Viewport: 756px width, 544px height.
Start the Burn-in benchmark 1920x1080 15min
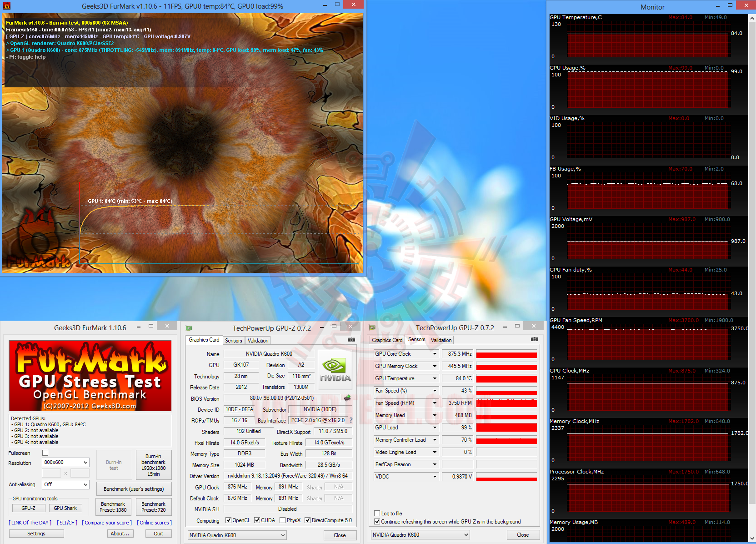[x=154, y=465]
